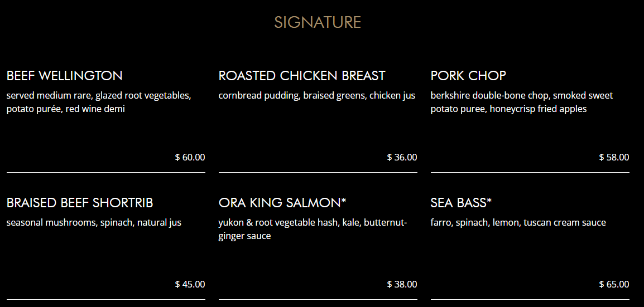Click the Roasted Chicken $36.00 price
The image size is (644, 307).
402,158
